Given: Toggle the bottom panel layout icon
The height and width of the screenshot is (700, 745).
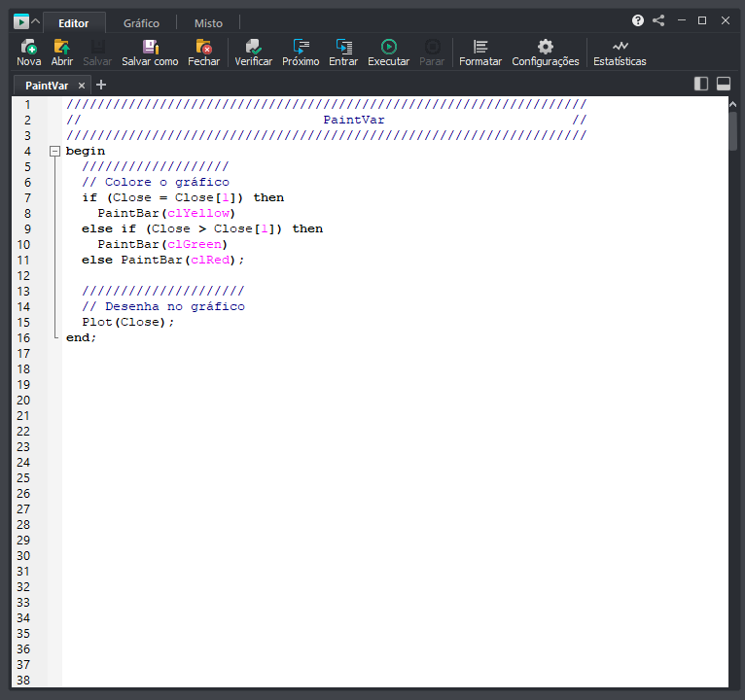Looking at the screenshot, I should coord(724,84).
